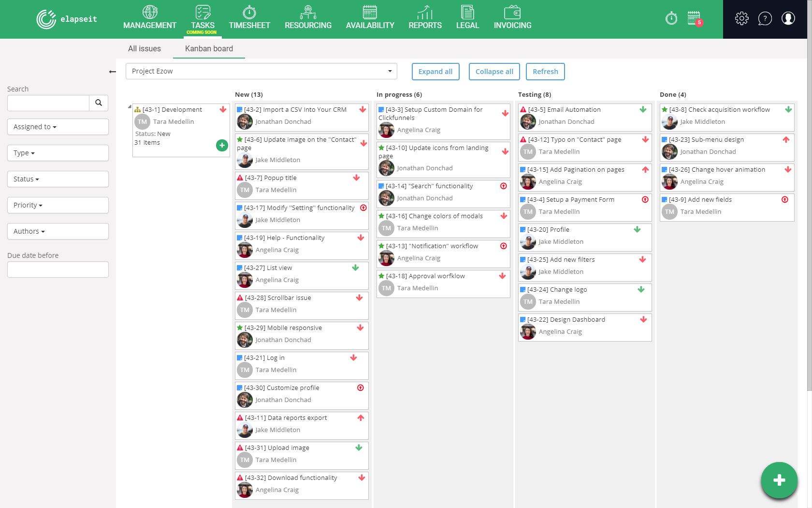Open the calendar notifications icon
The image size is (812, 508).
pyautogui.click(x=694, y=18)
